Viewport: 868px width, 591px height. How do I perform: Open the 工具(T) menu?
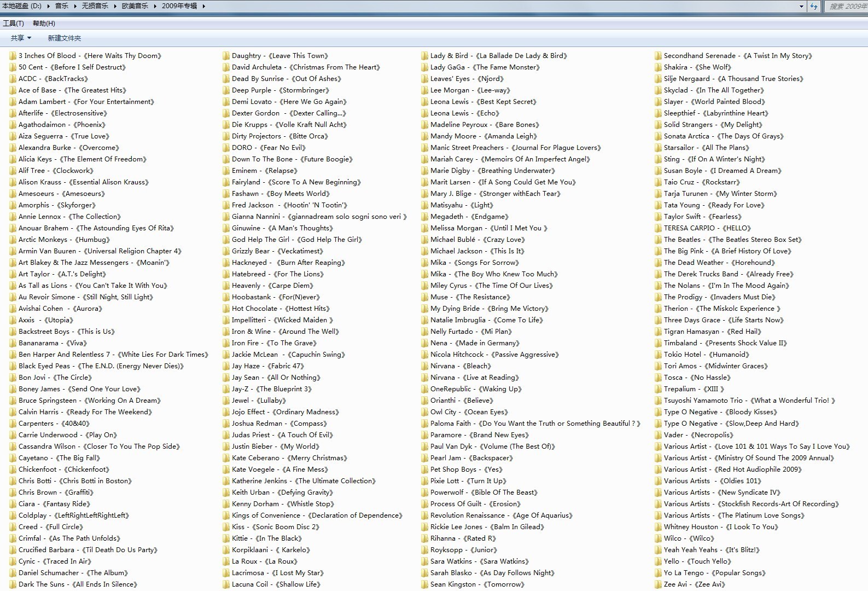[x=13, y=24]
